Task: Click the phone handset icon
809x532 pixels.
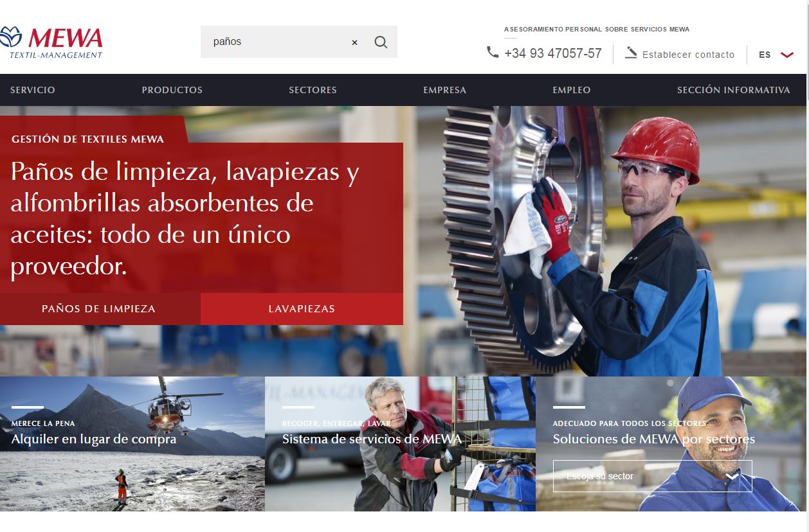Action: click(493, 53)
